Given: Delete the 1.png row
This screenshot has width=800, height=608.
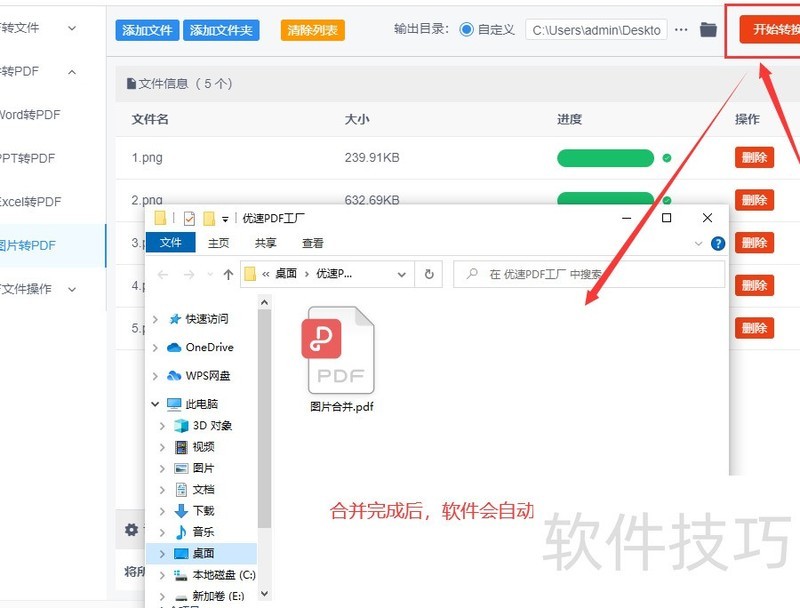Looking at the screenshot, I should pos(754,157).
